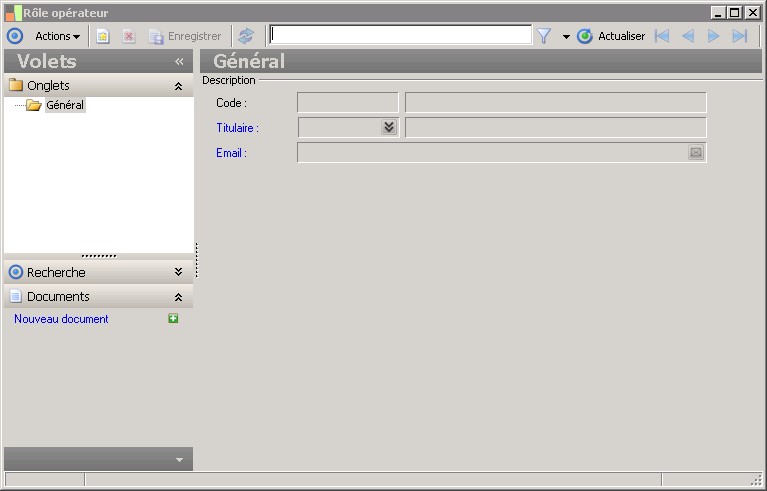The width and height of the screenshot is (767, 491).
Task: Click the Email input field
Action: (502, 153)
